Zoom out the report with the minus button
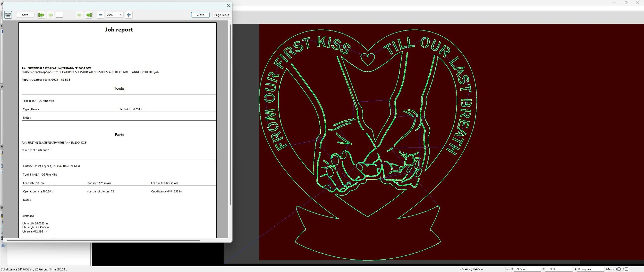The height and width of the screenshot is (272, 644). 101,15
